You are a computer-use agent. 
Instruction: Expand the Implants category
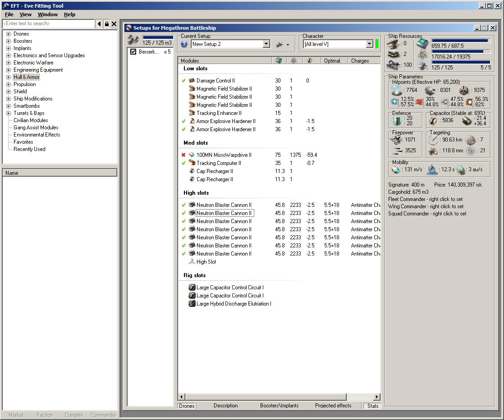click(x=9, y=48)
